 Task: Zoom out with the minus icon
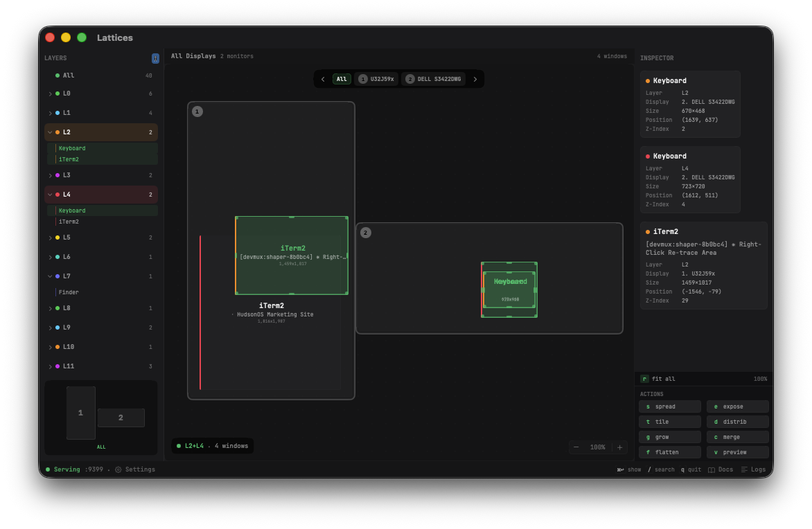(x=576, y=447)
